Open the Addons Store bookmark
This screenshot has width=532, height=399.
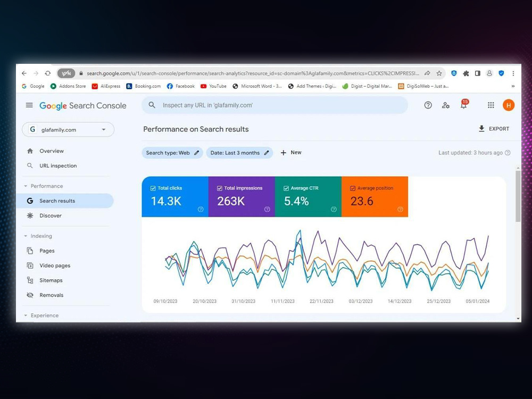(x=68, y=86)
